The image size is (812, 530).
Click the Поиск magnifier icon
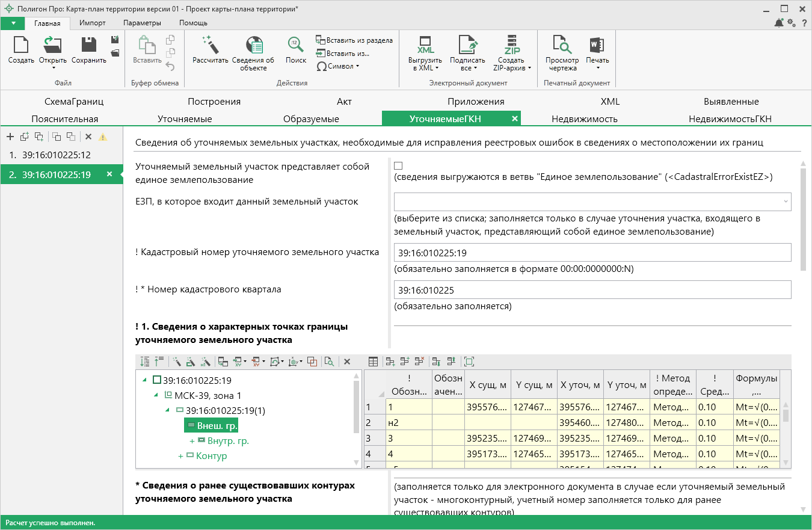coord(295,45)
